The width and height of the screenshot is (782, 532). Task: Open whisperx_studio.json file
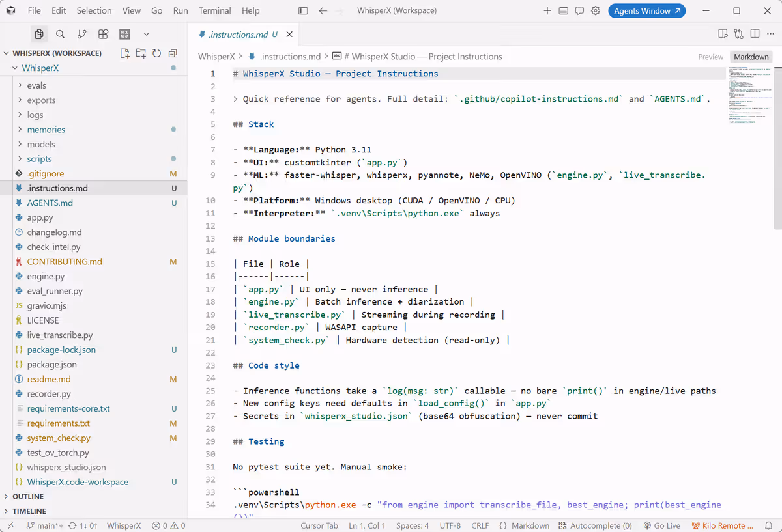pos(93,467)
